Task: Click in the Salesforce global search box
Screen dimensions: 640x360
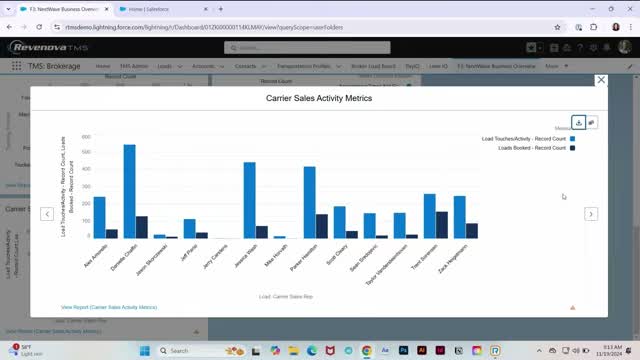Action: click(307, 48)
